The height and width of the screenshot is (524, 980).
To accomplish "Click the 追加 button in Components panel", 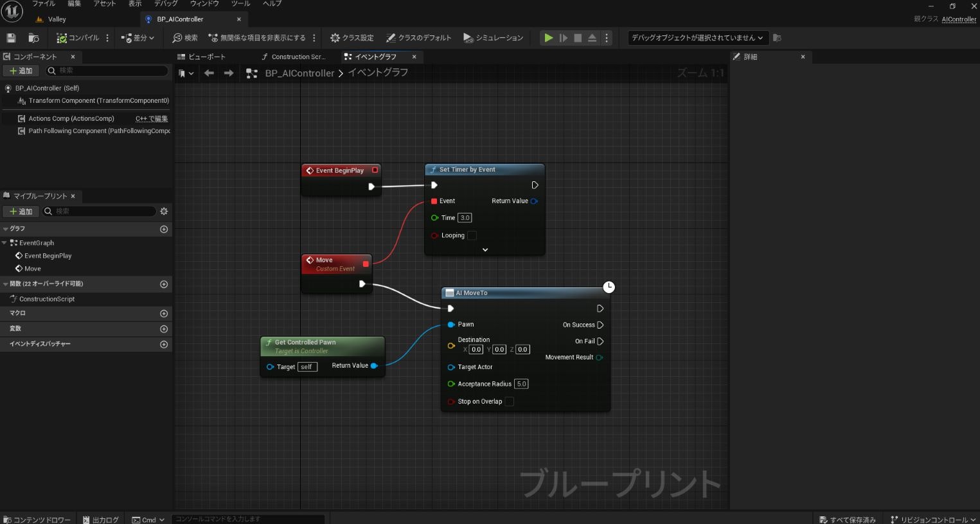I will pyautogui.click(x=21, y=71).
